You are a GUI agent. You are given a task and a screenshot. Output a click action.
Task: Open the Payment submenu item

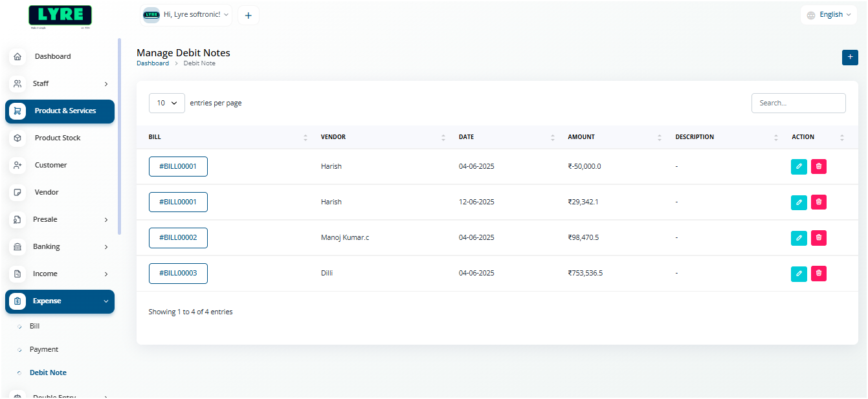44,350
